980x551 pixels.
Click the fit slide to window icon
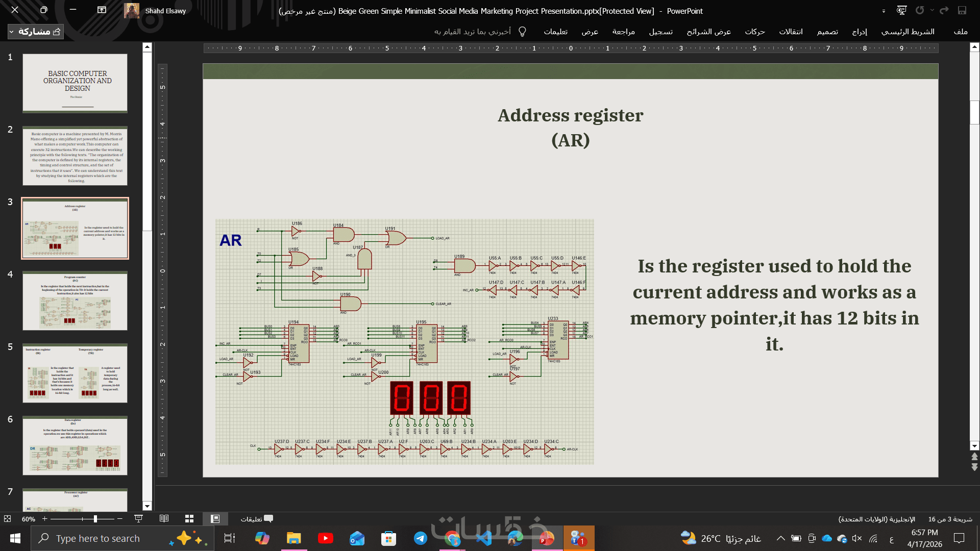click(7, 519)
